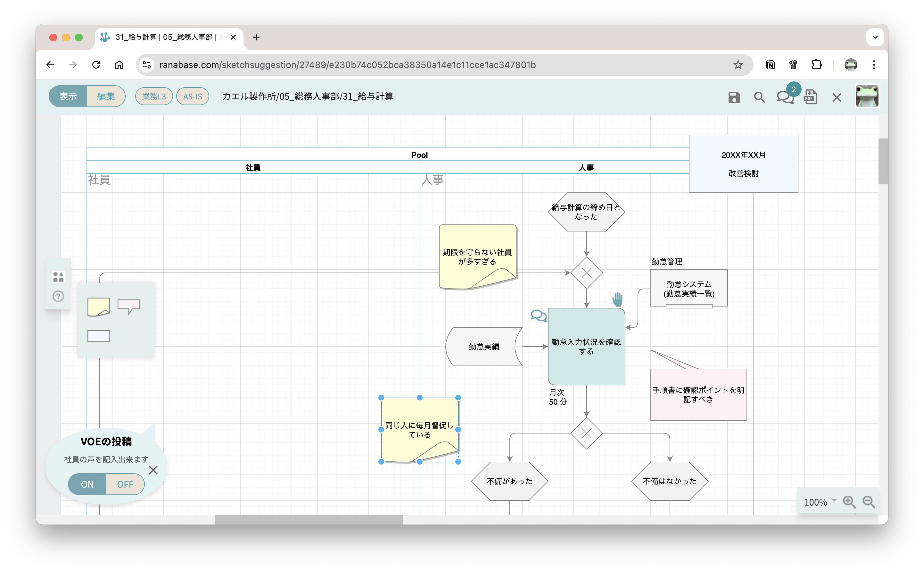This screenshot has width=924, height=572.
Task: Click the AS-IS tag
Action: click(x=192, y=97)
